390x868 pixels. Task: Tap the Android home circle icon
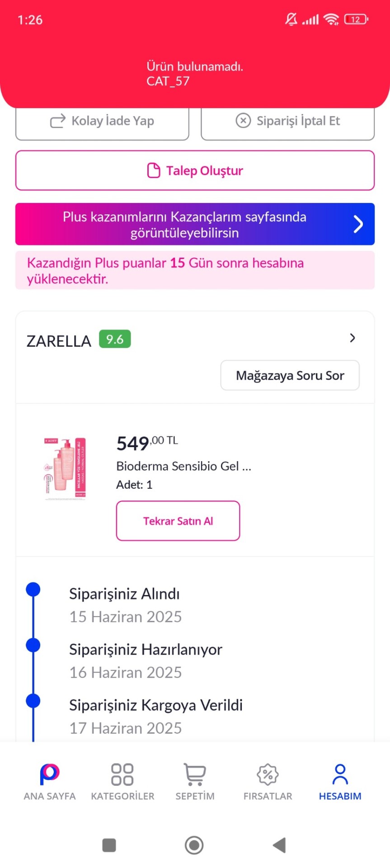pos(194,845)
